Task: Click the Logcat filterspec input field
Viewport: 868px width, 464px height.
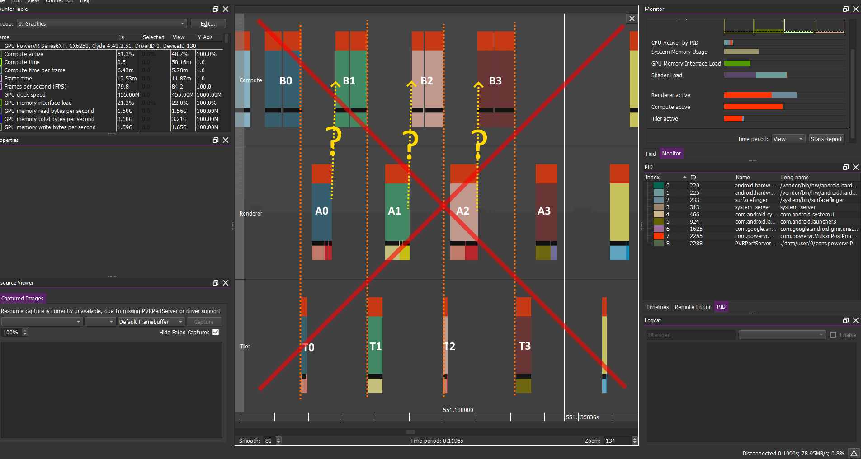Action: (691, 335)
